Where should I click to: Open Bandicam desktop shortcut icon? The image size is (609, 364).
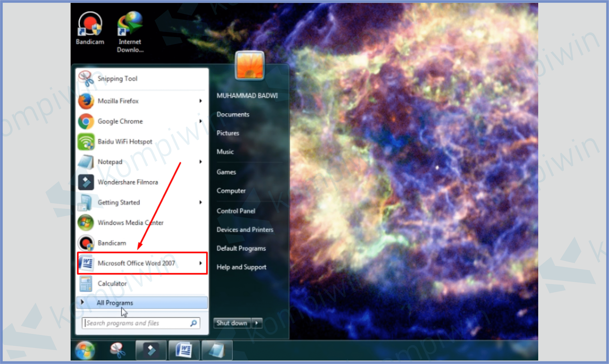pos(90,24)
